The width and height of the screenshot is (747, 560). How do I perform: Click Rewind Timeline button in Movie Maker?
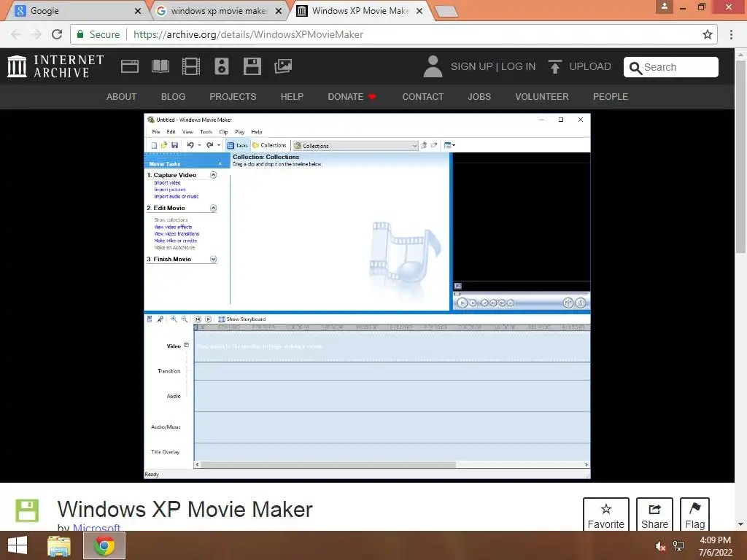198,319
